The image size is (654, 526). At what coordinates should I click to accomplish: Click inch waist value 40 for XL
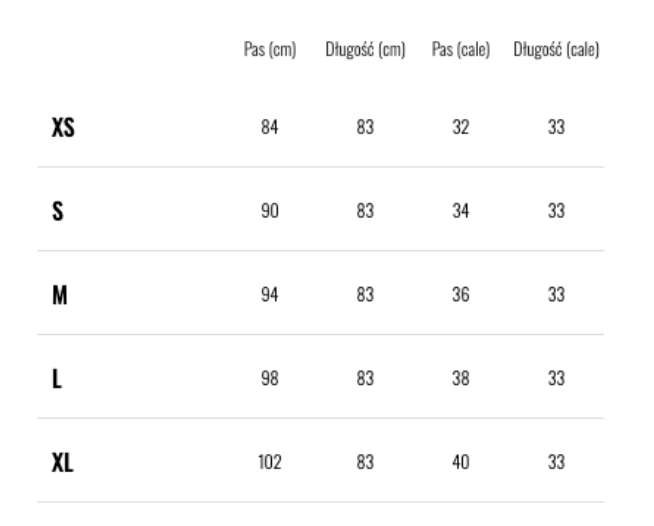(x=460, y=464)
